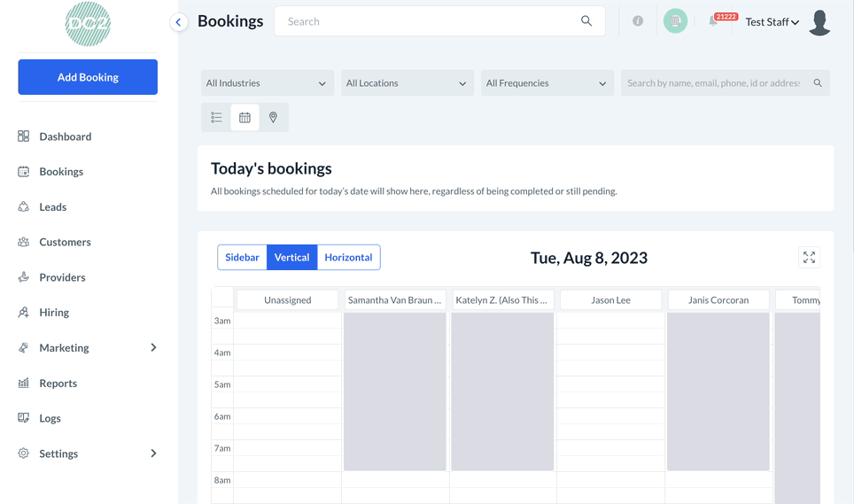Click the info circle icon

tap(638, 20)
